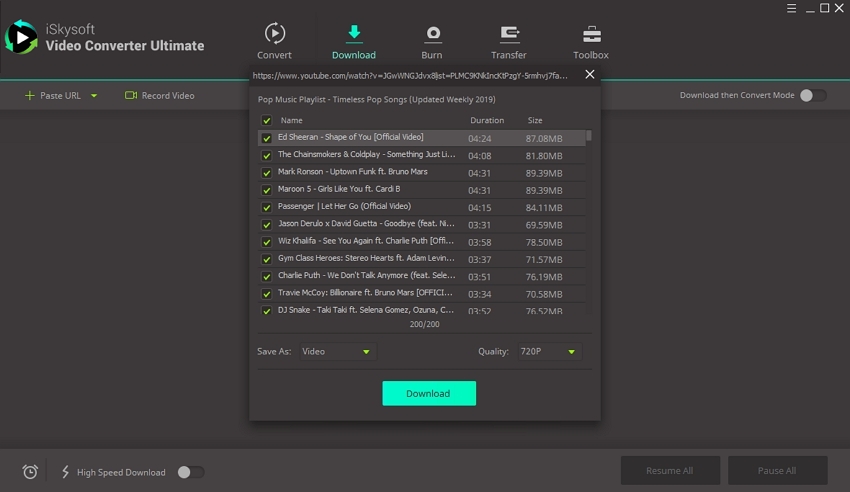Open the Transfer section icon
The image size is (850, 492).
pos(509,34)
